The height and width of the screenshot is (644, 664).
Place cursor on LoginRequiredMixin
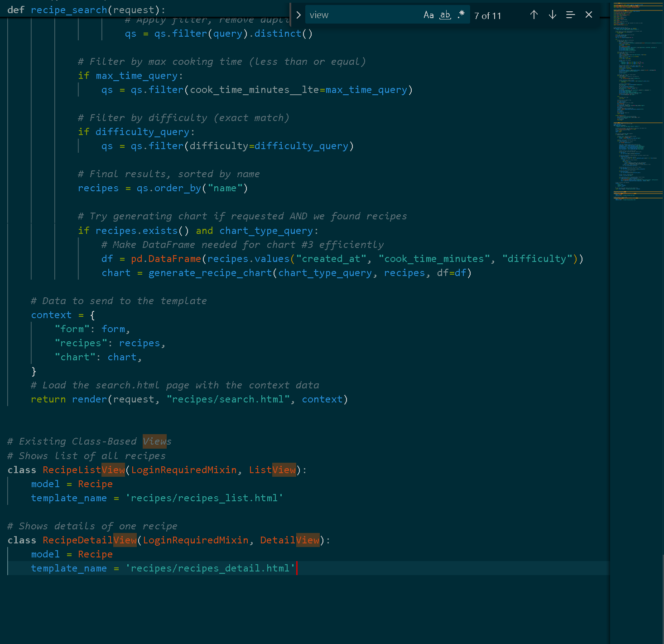(184, 470)
